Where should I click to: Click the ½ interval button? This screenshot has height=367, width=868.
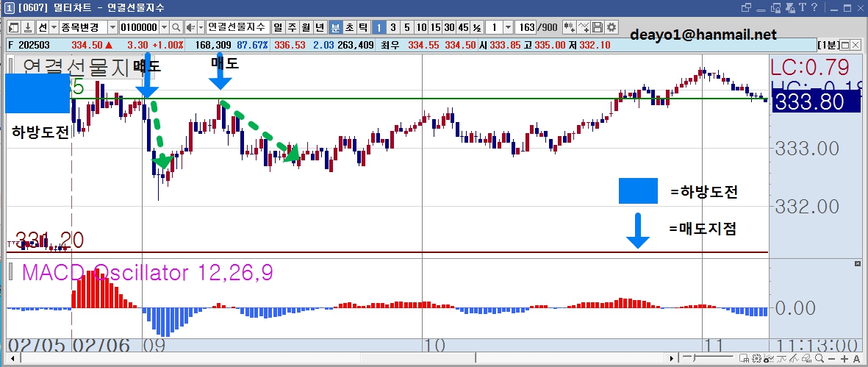[476, 28]
